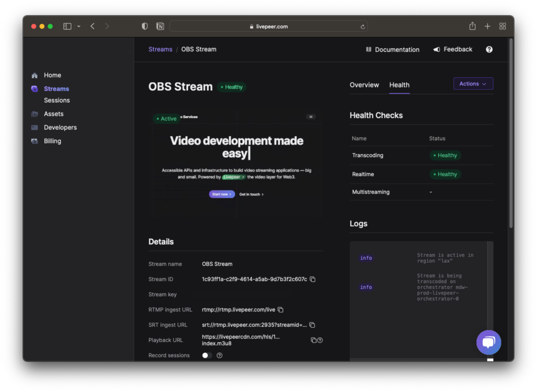Switch to the Overview tab
Image resolution: width=537 pixels, height=392 pixels.
(364, 85)
